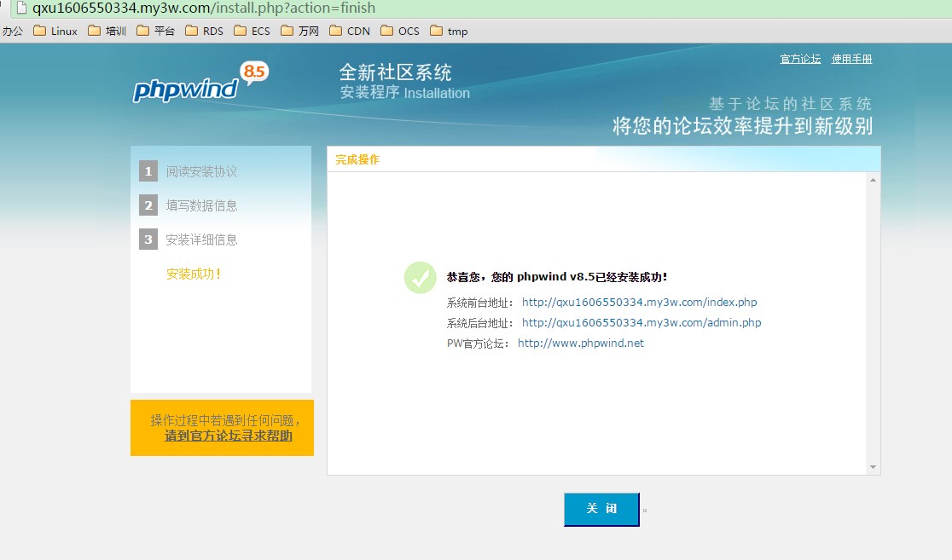Click the PW官方论坛 label
Image resolution: width=952 pixels, height=560 pixels.
(477, 344)
